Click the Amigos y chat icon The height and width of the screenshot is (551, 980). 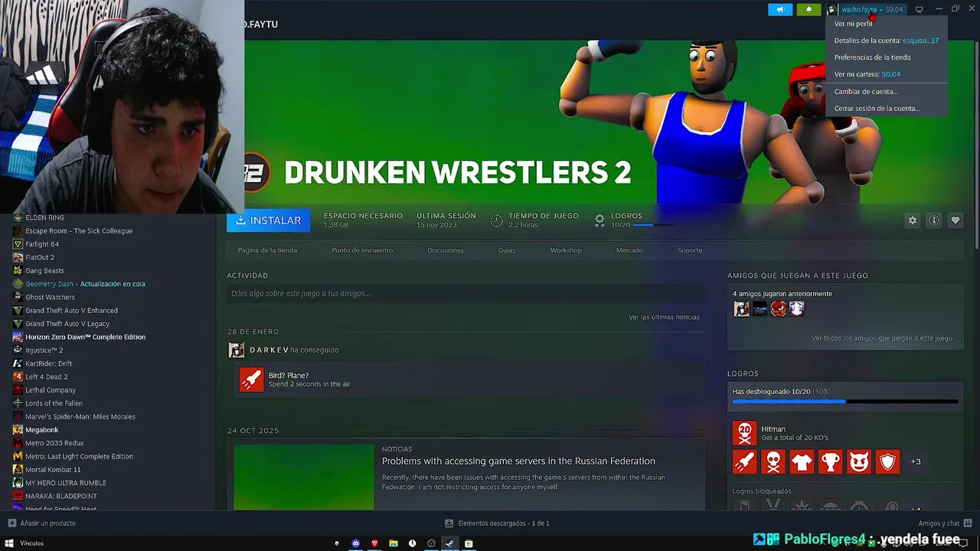click(x=968, y=523)
